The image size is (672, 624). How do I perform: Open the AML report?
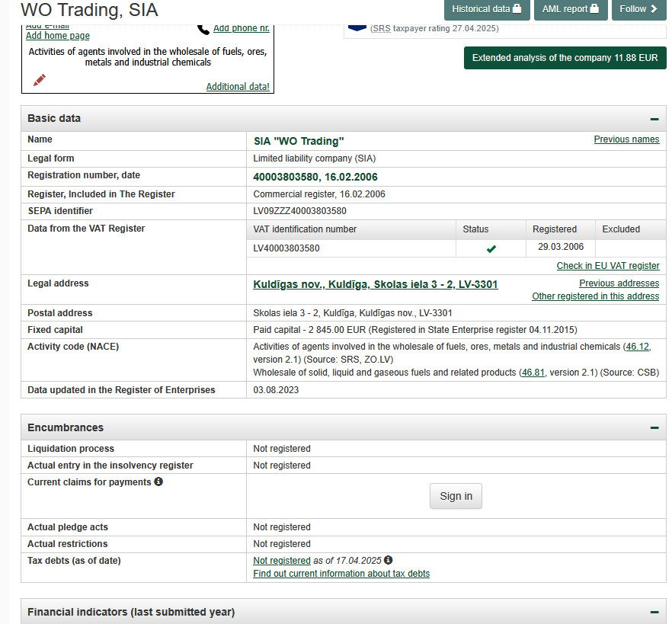click(571, 9)
